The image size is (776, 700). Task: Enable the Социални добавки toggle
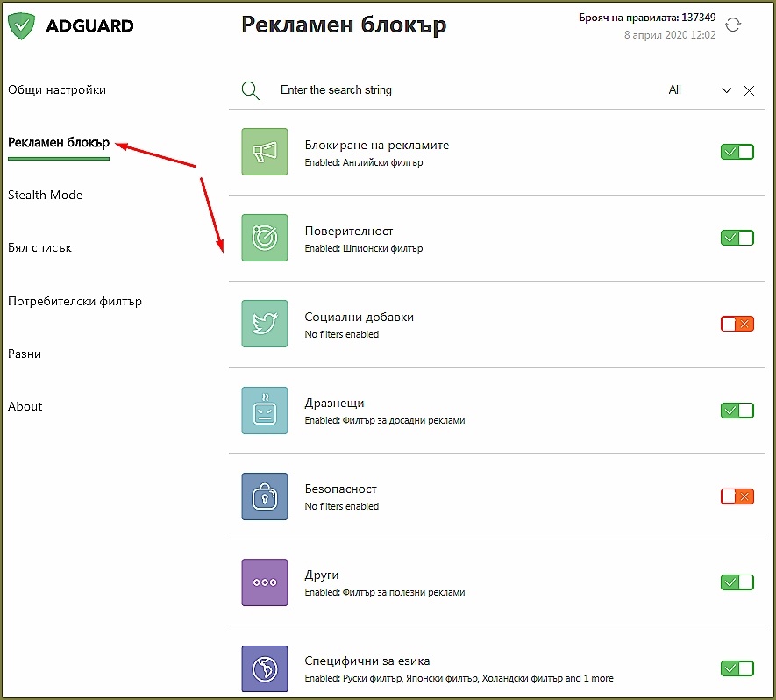(x=737, y=325)
